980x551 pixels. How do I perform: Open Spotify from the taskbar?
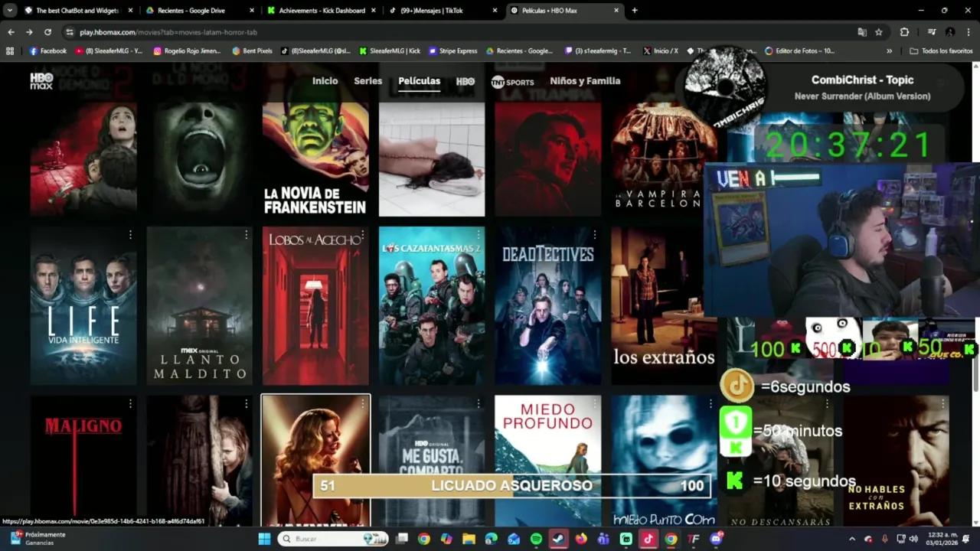536,539
